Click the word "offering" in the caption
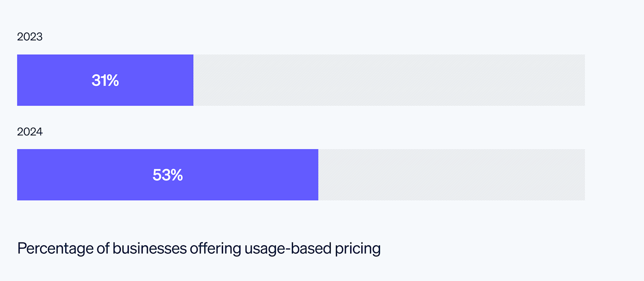 pyautogui.click(x=215, y=248)
